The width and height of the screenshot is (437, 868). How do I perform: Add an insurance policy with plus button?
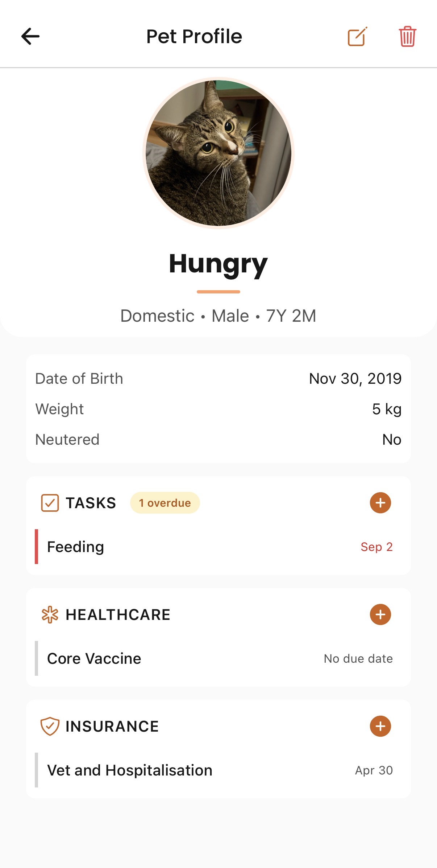(380, 726)
